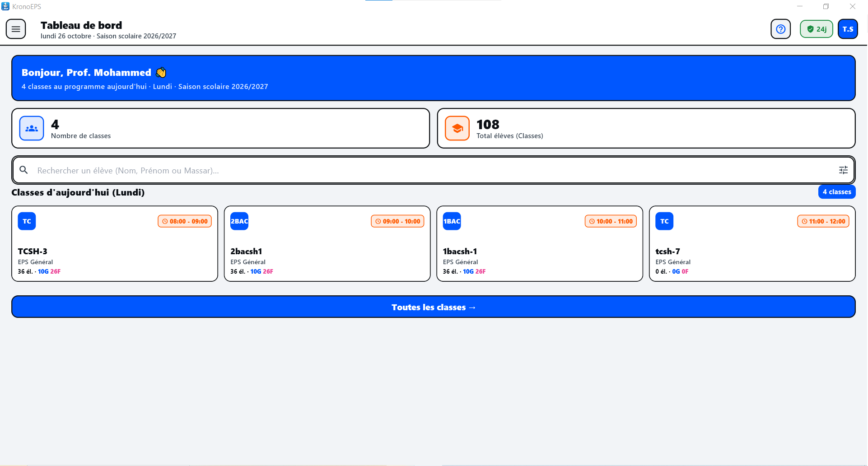The height and width of the screenshot is (466, 868).
Task: Click 36 él. count on TCSH-3 card
Action: tap(25, 272)
